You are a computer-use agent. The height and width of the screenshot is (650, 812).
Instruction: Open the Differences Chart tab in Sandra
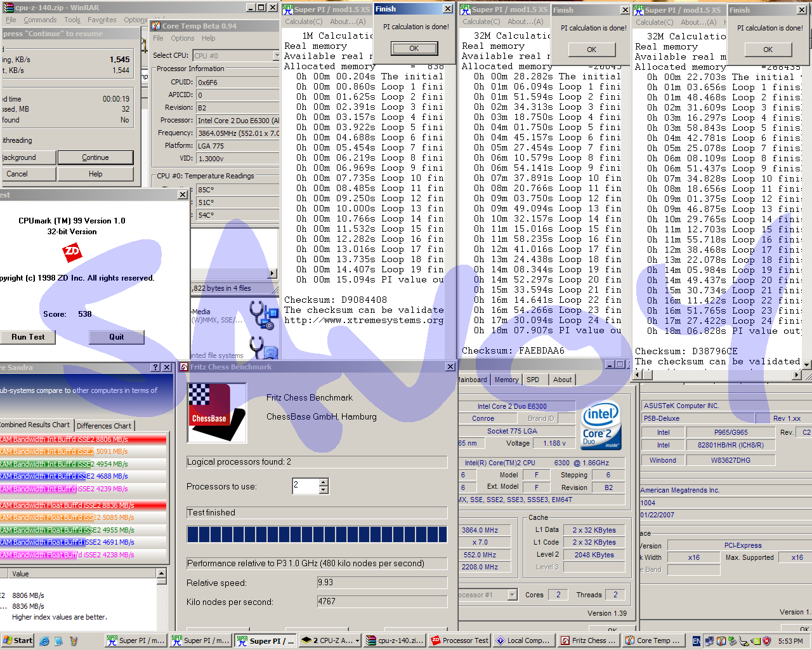click(104, 426)
